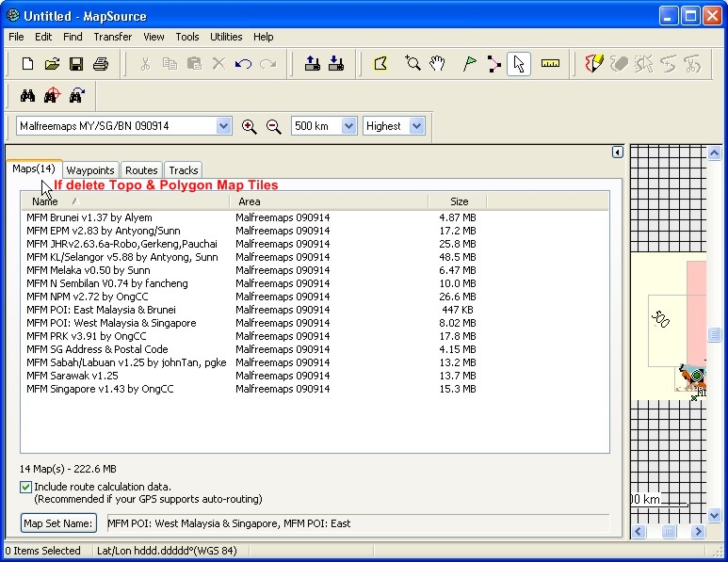Select the Maps(14) tab
Screen dimensions: 728x562
coord(33,169)
